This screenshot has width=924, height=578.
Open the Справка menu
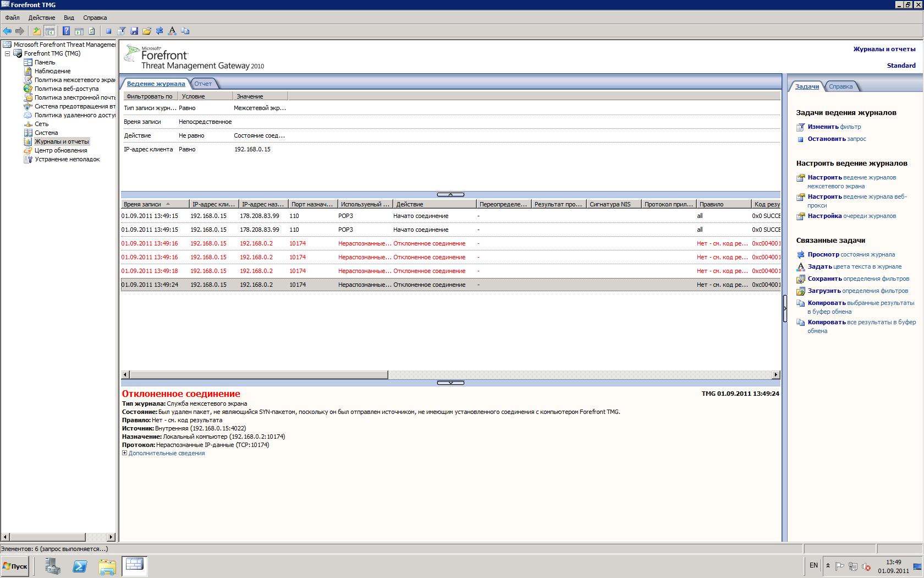coord(95,18)
